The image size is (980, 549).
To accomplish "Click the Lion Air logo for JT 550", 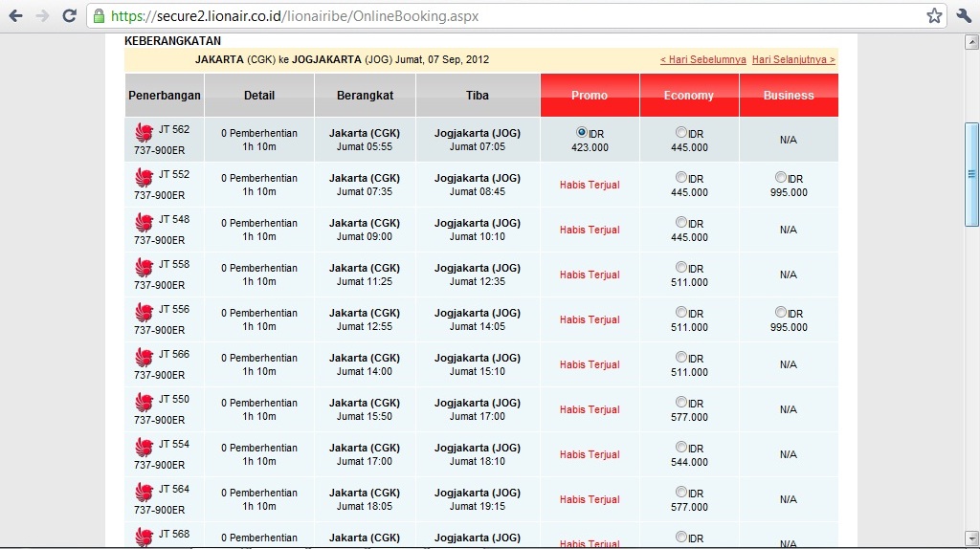I will [144, 403].
